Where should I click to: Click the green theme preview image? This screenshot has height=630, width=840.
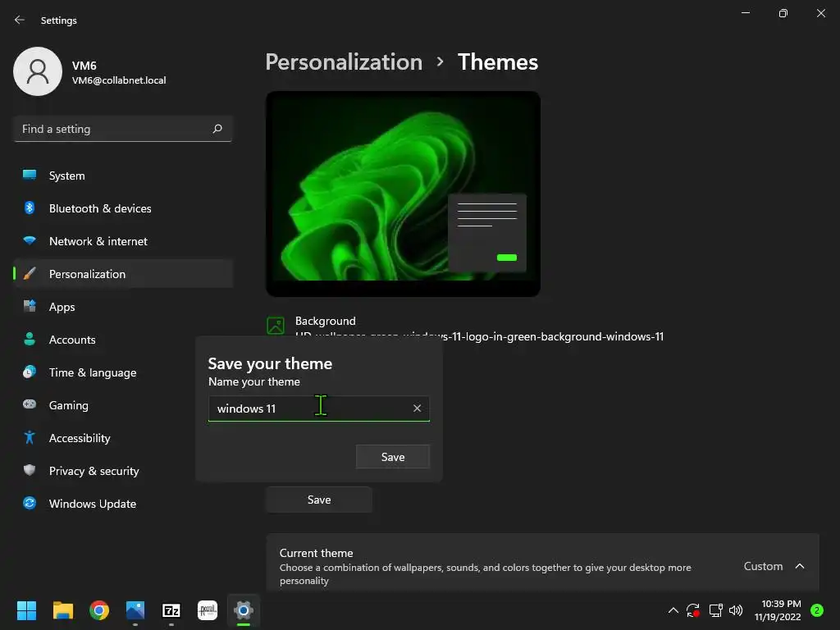click(403, 194)
